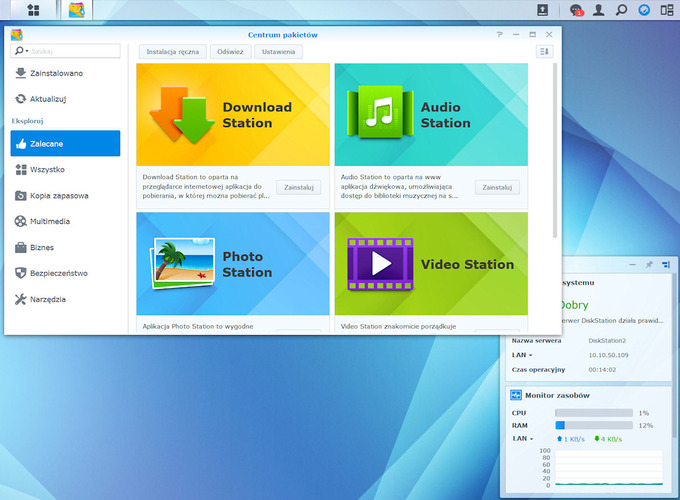Toggle the widgets panel icon
This screenshot has width=680, height=500.
coord(667,10)
